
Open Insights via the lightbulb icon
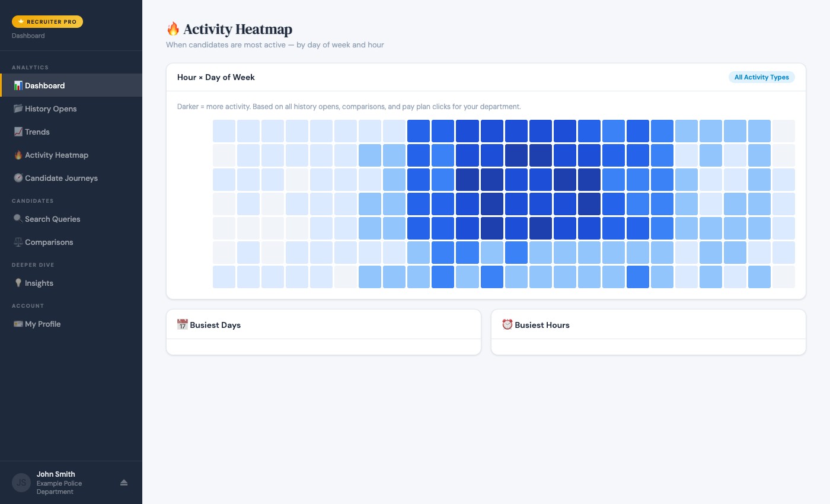[x=18, y=283]
